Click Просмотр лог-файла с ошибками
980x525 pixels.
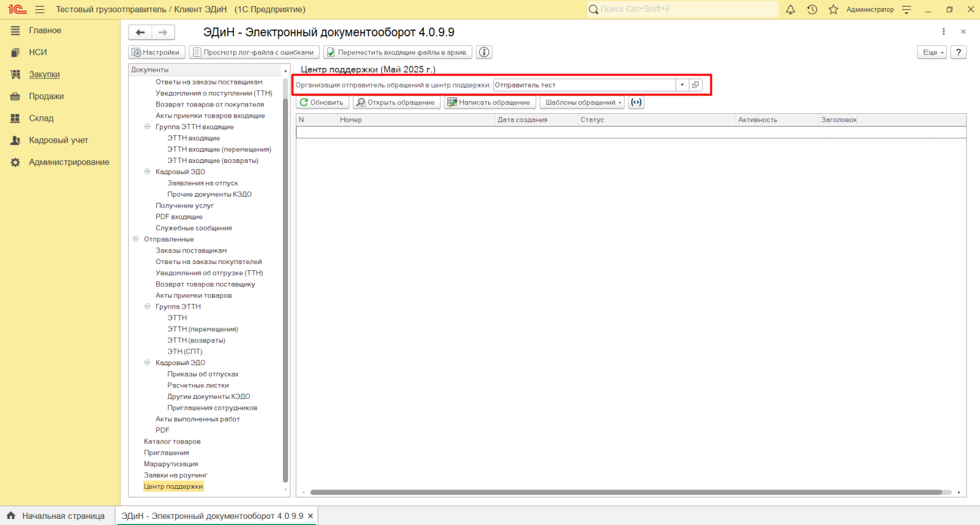pyautogui.click(x=254, y=52)
